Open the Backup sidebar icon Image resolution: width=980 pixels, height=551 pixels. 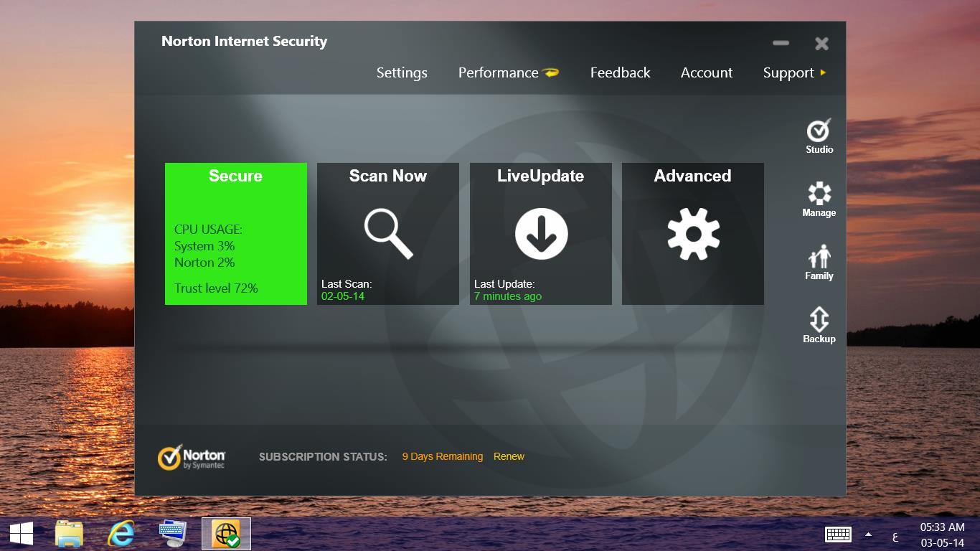pyautogui.click(x=819, y=326)
